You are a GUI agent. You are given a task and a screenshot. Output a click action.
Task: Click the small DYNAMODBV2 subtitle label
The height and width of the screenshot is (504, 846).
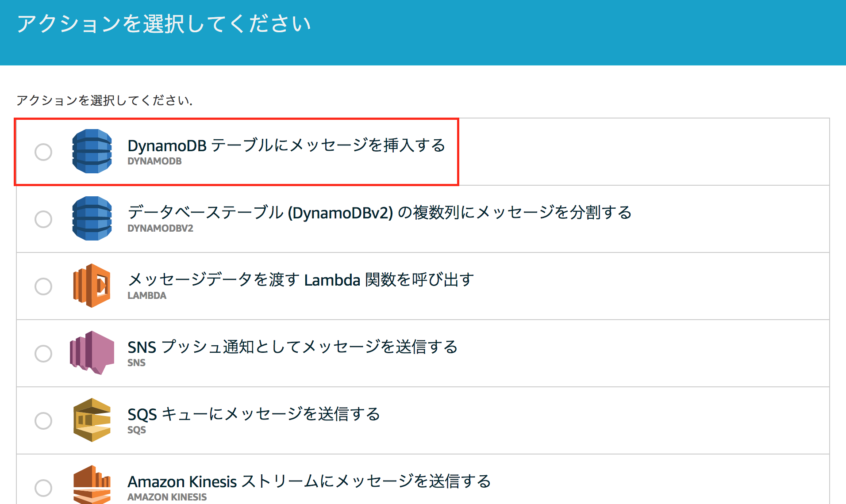click(160, 229)
